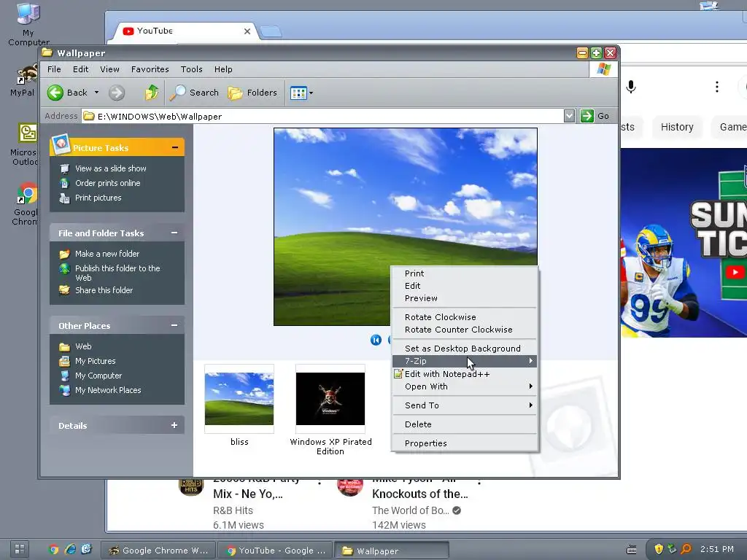Select the bliss thumbnail

click(x=239, y=399)
